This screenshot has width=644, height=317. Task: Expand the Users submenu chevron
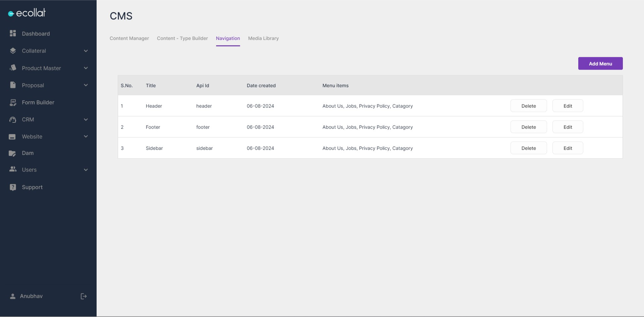(86, 170)
